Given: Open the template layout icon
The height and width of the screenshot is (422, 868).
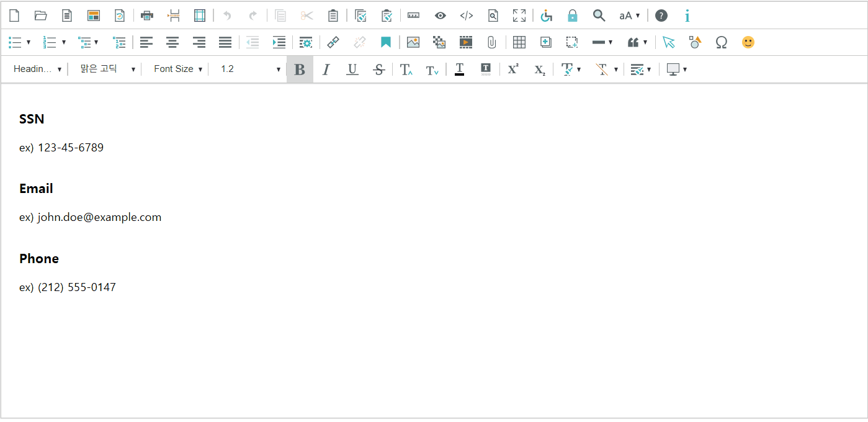Looking at the screenshot, I should coord(94,16).
